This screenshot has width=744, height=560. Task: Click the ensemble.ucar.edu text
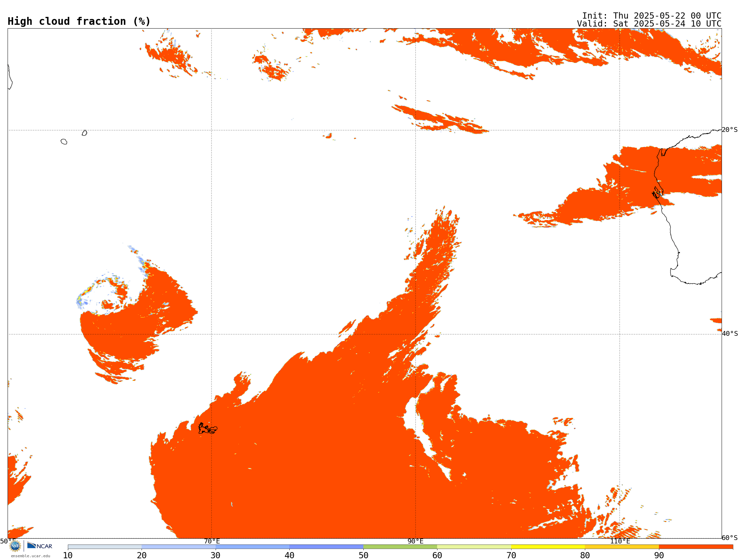[31, 556]
